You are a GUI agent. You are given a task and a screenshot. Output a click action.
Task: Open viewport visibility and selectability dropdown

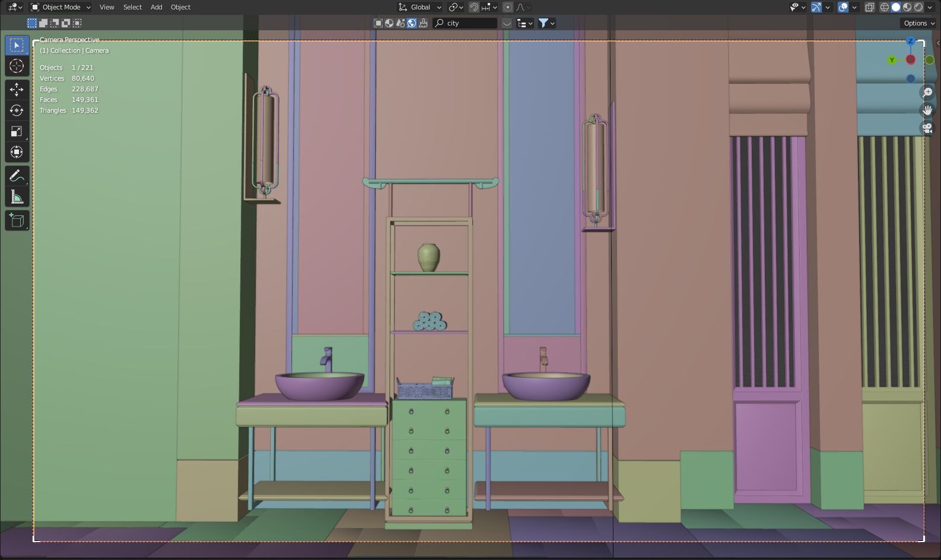point(797,7)
